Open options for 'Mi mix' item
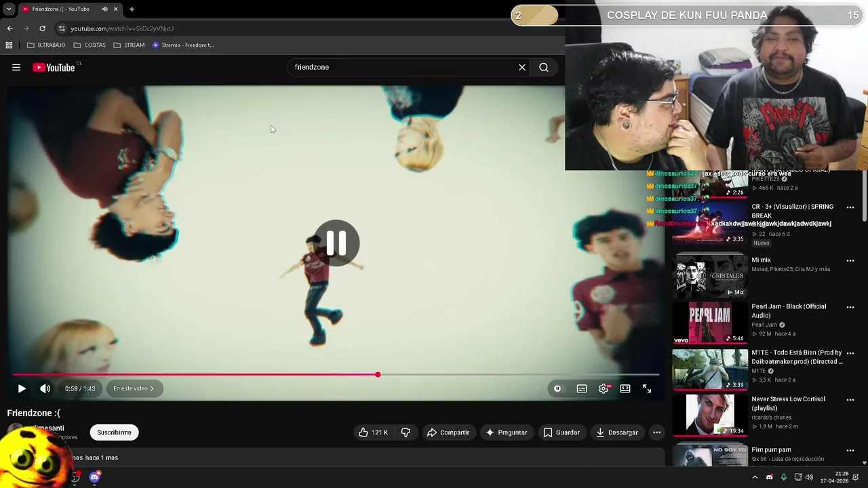Screen dimensions: 868x488 pos(850,261)
